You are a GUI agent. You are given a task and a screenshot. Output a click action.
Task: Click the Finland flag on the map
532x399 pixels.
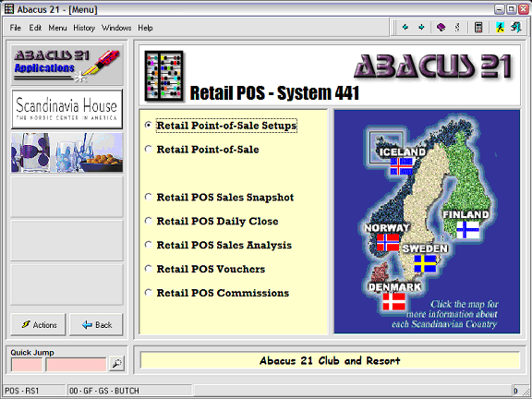pyautogui.click(x=468, y=229)
